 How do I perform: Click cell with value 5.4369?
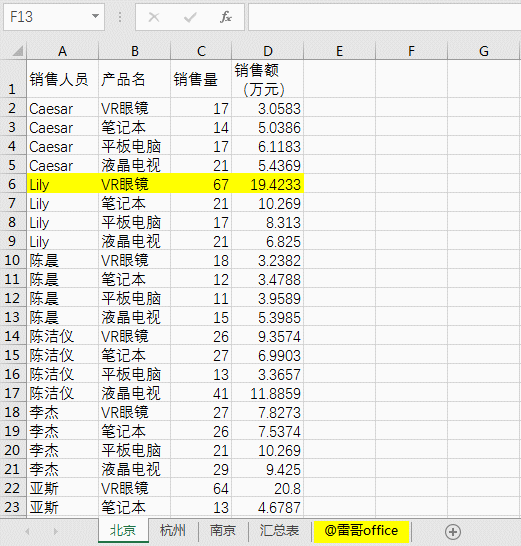[268, 165]
